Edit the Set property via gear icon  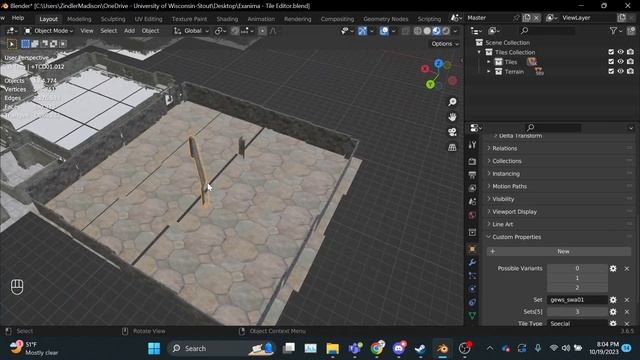tap(613, 300)
